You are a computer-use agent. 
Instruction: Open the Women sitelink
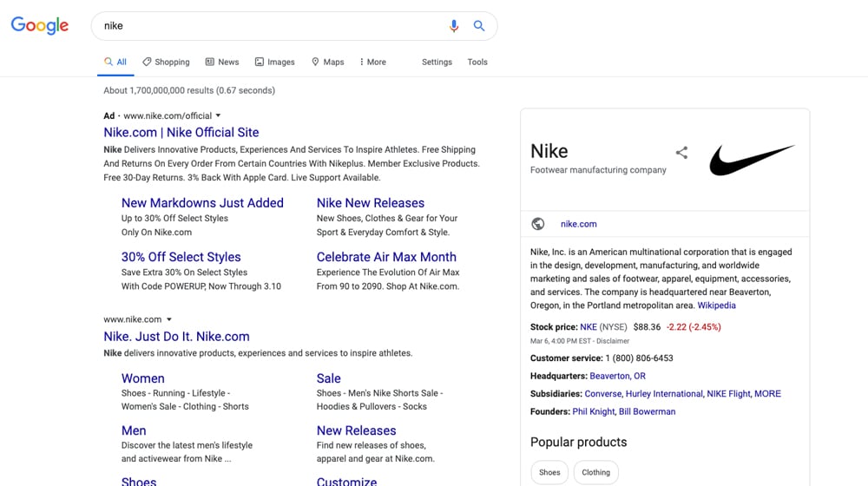coord(143,378)
